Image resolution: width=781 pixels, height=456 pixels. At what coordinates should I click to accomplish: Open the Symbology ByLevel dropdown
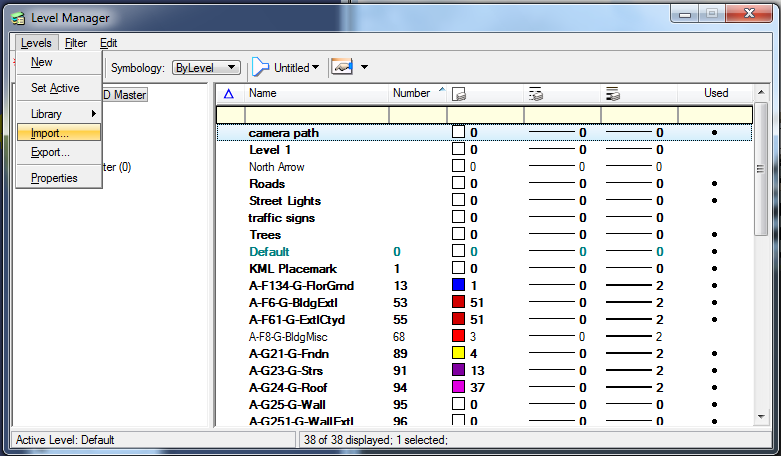(x=206, y=68)
